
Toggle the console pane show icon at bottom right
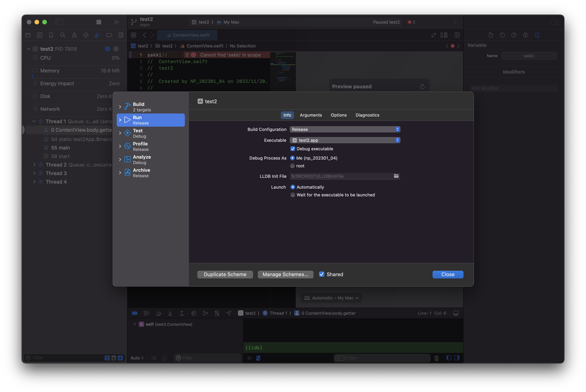click(x=457, y=358)
